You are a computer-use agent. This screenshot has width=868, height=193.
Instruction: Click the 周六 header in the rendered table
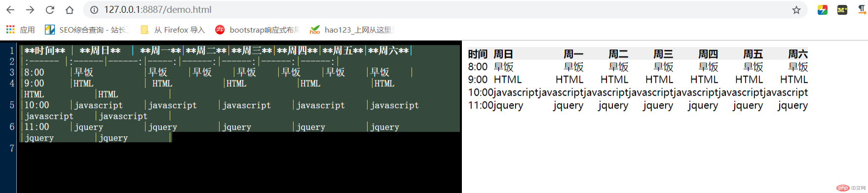coord(798,54)
